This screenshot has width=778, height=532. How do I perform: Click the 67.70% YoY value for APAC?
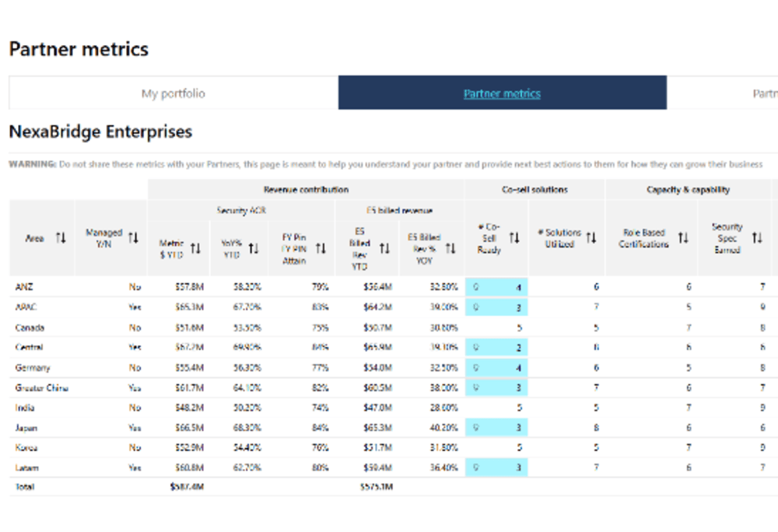(247, 307)
